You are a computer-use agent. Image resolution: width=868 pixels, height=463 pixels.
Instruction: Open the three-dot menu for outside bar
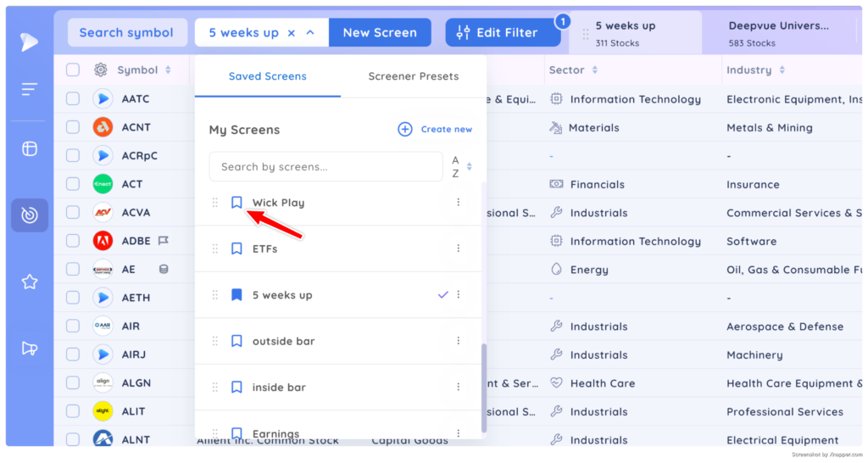(x=459, y=341)
